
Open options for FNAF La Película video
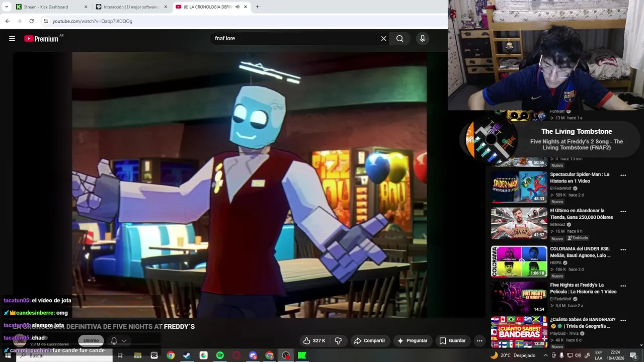pos(623,286)
